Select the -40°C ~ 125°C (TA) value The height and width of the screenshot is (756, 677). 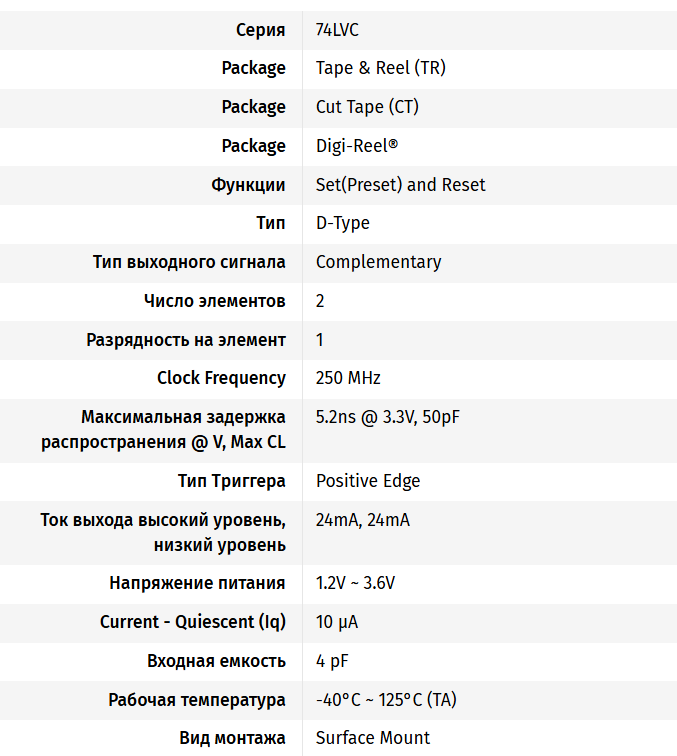coord(386,700)
